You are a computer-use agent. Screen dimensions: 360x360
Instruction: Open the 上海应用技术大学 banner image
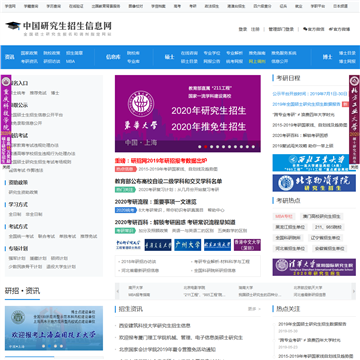[54, 328]
